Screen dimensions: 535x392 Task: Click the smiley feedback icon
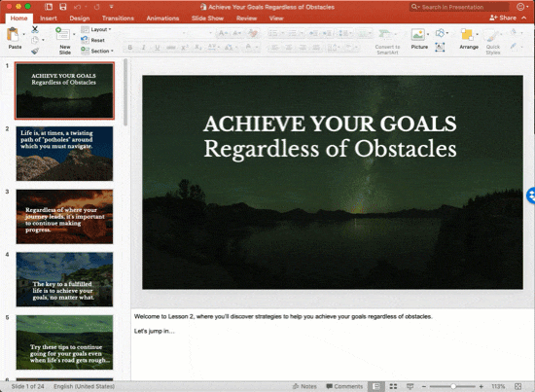(520, 7)
